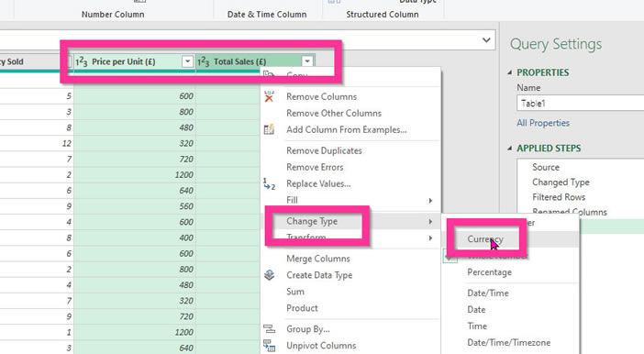Choose Date data type

(x=476, y=310)
